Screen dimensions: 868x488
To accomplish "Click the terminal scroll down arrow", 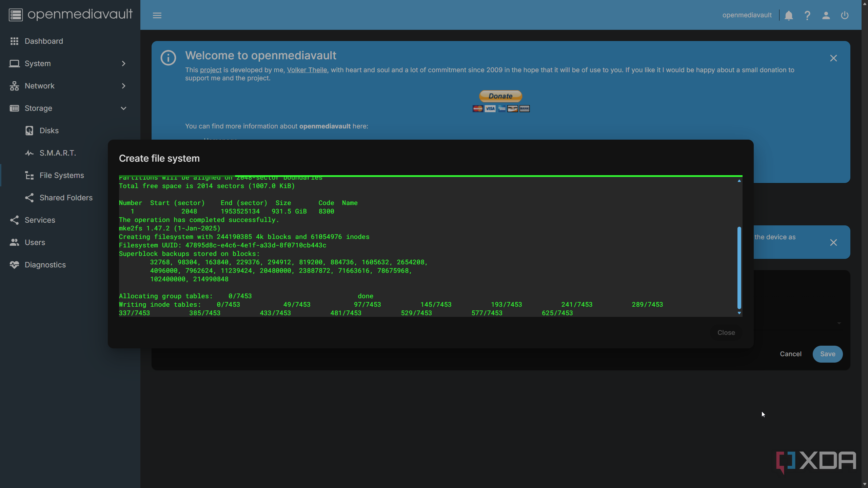I will pyautogui.click(x=739, y=313).
